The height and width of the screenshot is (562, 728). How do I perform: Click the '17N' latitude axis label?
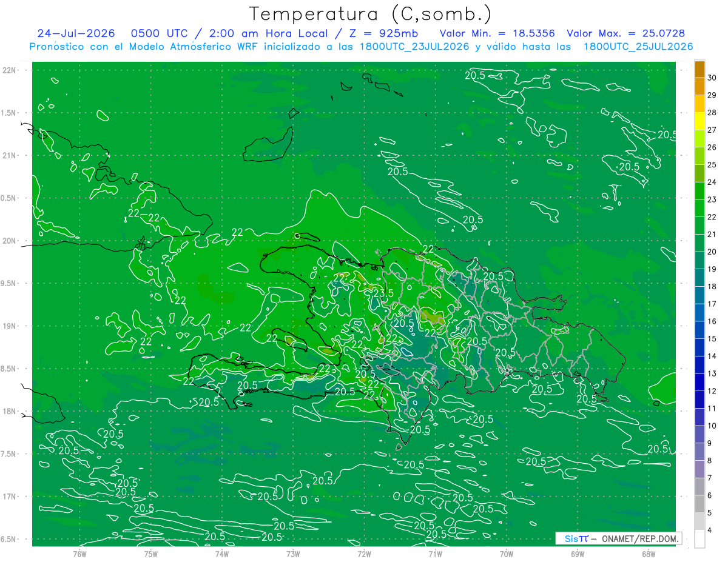tap(10, 497)
